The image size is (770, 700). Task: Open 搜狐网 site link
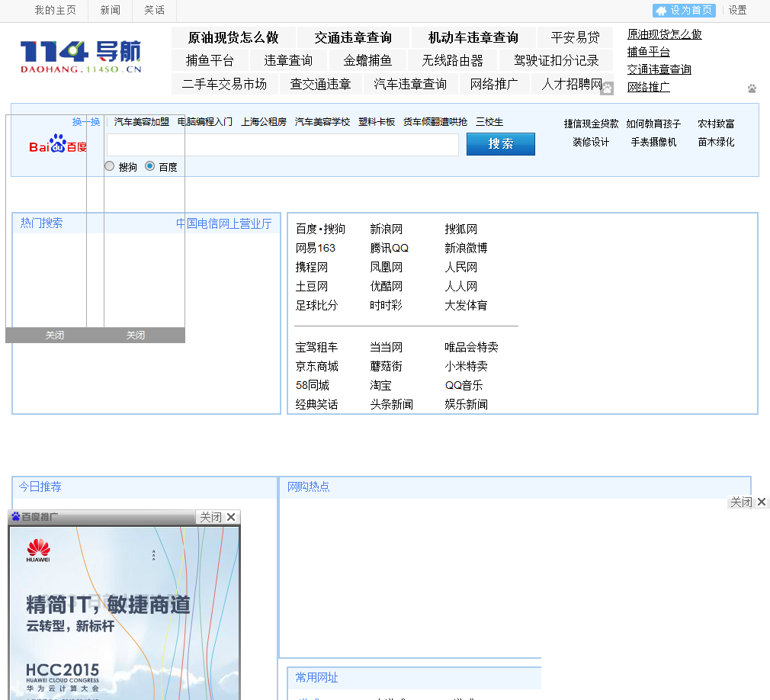460,229
